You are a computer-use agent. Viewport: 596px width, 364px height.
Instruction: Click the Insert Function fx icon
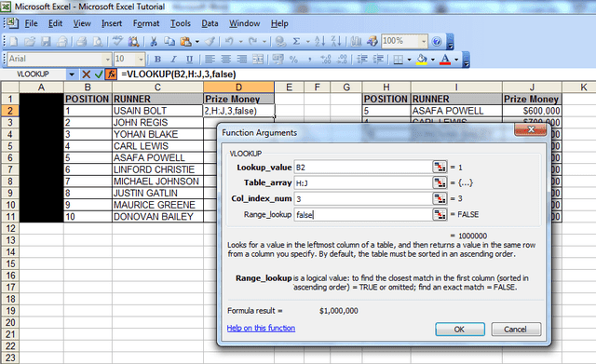112,74
